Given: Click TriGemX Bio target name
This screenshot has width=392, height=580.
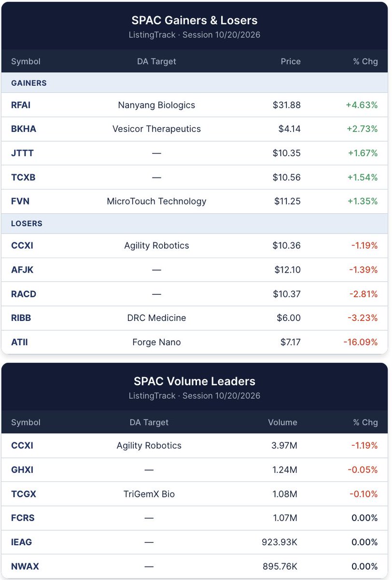Looking at the screenshot, I should 149,494.
